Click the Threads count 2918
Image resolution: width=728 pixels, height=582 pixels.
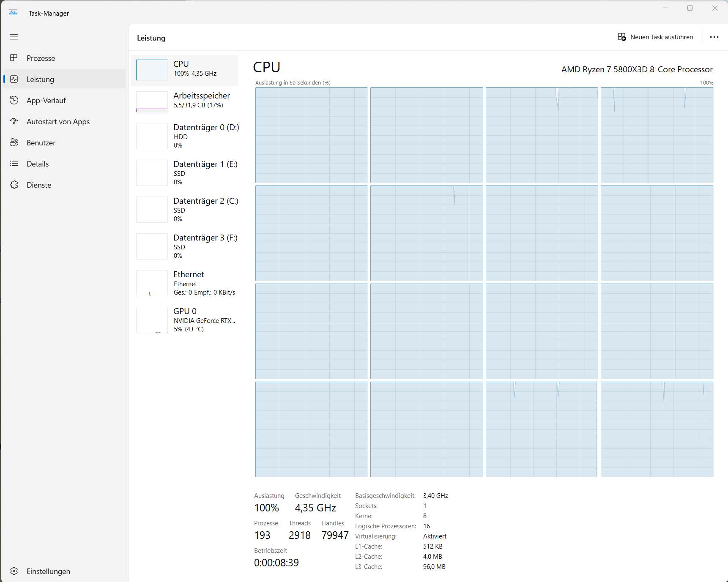tap(300, 535)
